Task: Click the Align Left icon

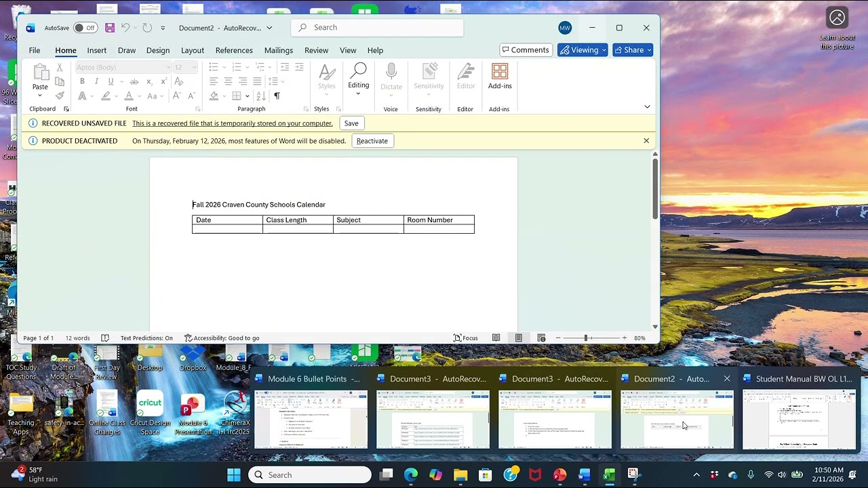Action: coord(214,81)
